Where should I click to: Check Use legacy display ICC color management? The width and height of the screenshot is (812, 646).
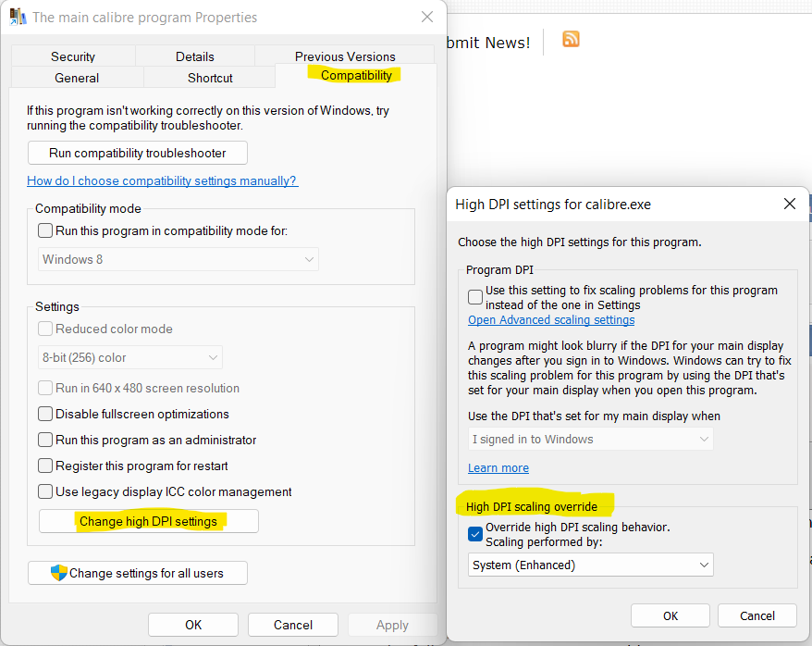[x=45, y=491]
